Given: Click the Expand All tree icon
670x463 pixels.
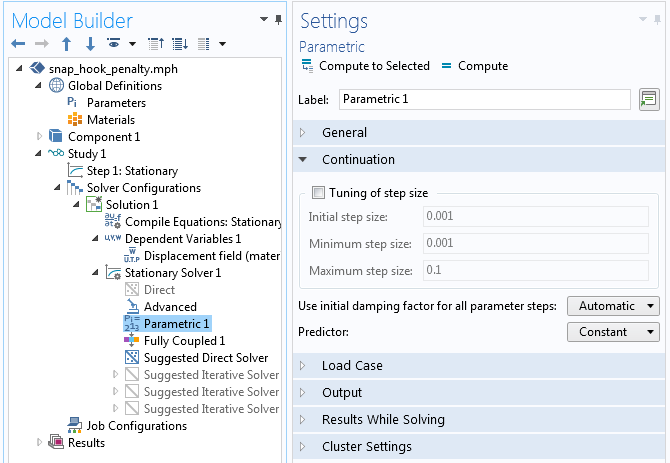Looking at the screenshot, I should 180,44.
